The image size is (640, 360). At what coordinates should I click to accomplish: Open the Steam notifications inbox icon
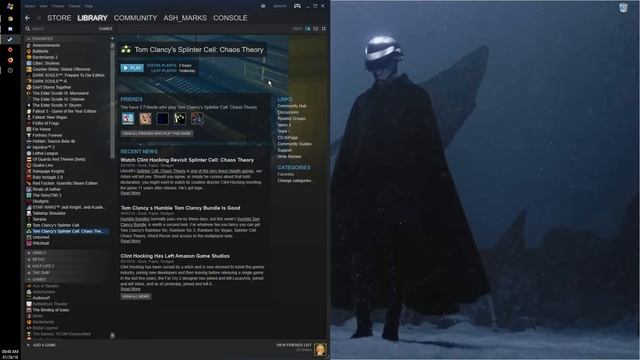click(263, 6)
